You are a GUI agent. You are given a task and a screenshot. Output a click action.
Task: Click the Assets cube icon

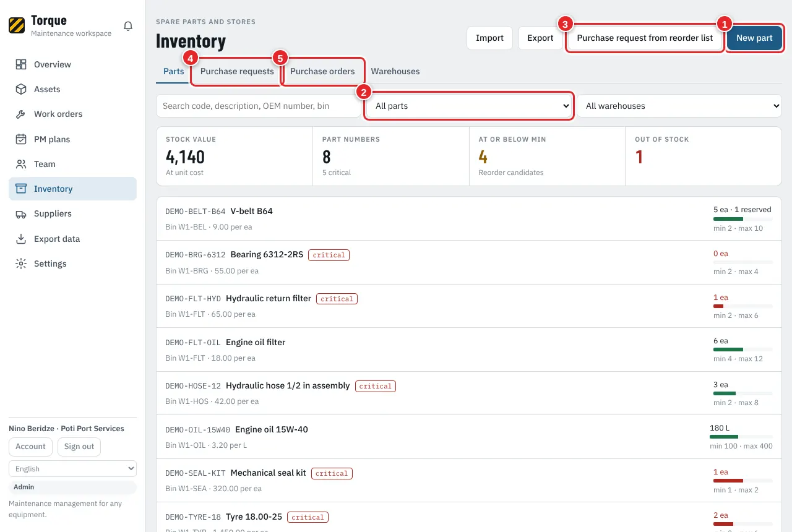(x=21, y=89)
